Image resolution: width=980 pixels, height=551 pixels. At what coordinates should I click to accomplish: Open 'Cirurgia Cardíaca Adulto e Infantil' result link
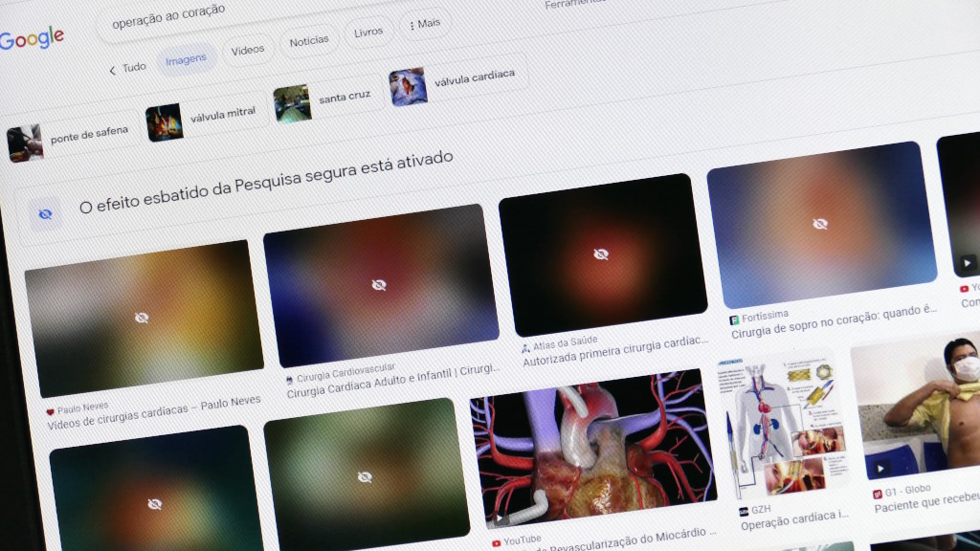(393, 381)
